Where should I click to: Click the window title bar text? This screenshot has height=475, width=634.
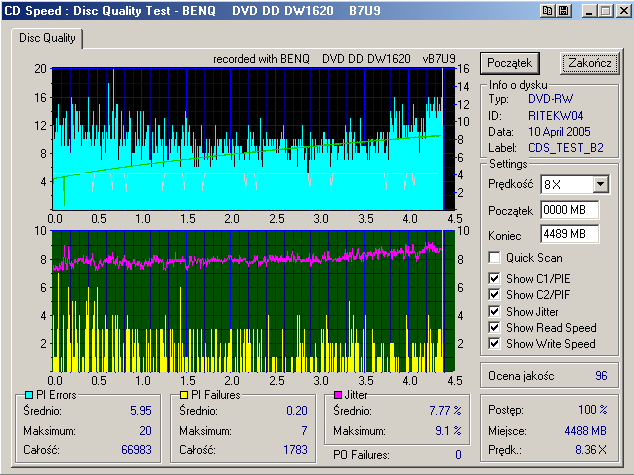click(192, 11)
